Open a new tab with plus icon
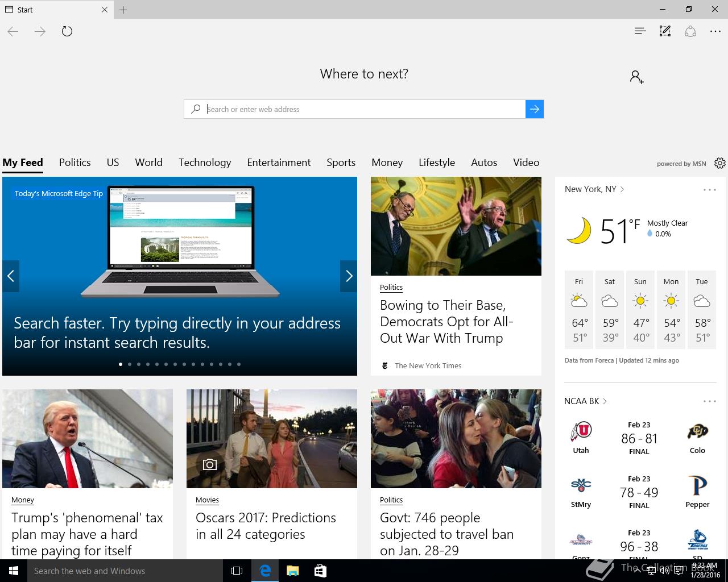 tap(123, 10)
